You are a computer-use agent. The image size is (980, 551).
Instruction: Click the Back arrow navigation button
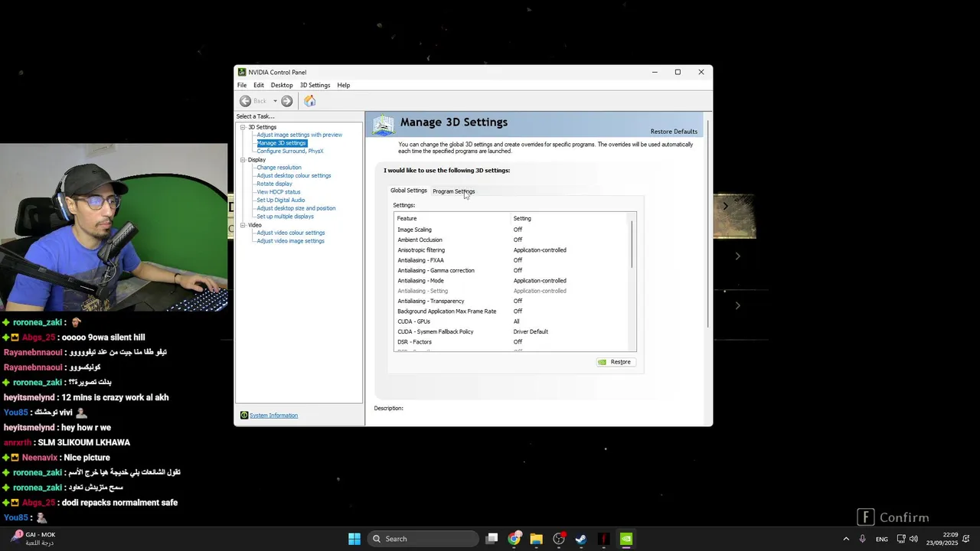pos(245,101)
